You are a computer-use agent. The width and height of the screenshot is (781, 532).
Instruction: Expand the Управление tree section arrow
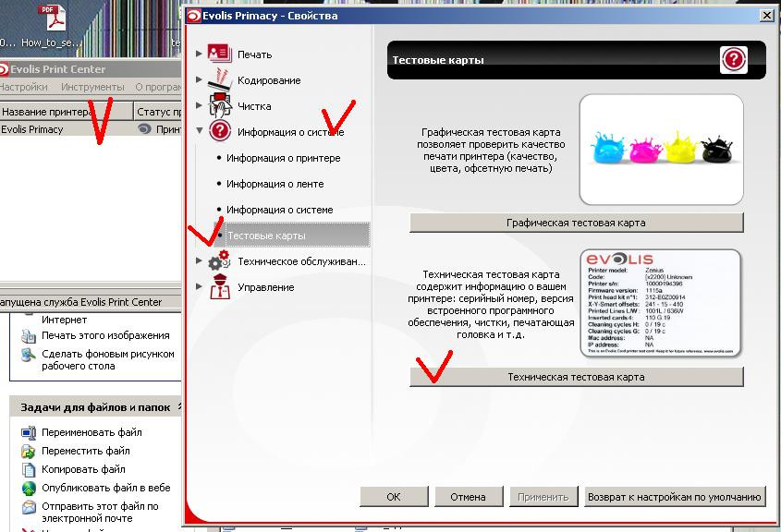point(199,286)
